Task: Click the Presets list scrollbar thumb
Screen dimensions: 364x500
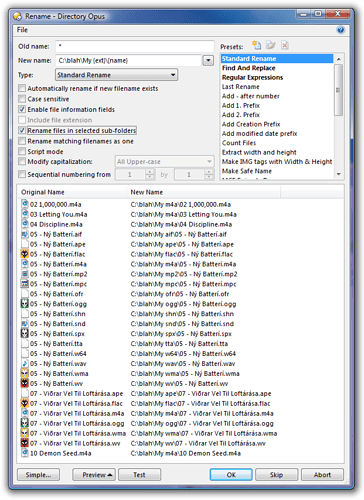Action: [338, 90]
